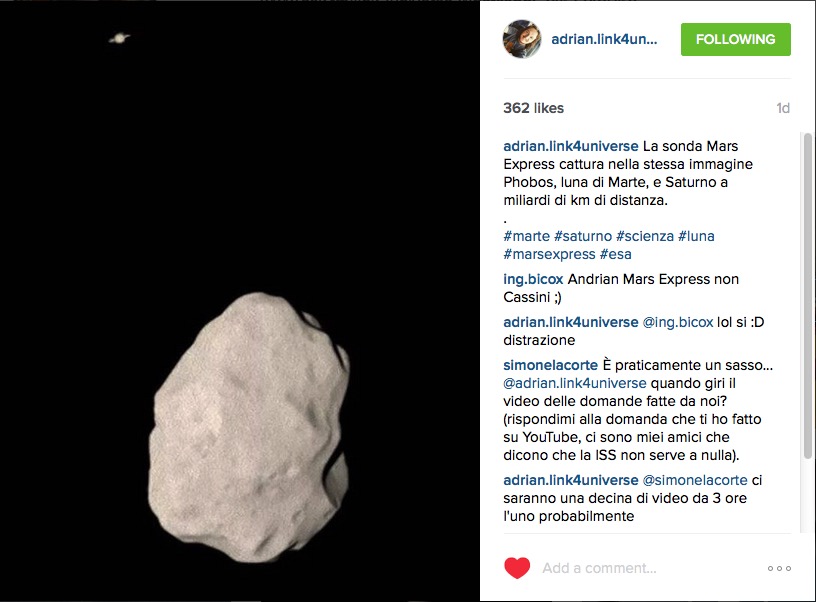View the 362 likes list
Viewport: 816px width, 602px height.
pyautogui.click(x=533, y=108)
